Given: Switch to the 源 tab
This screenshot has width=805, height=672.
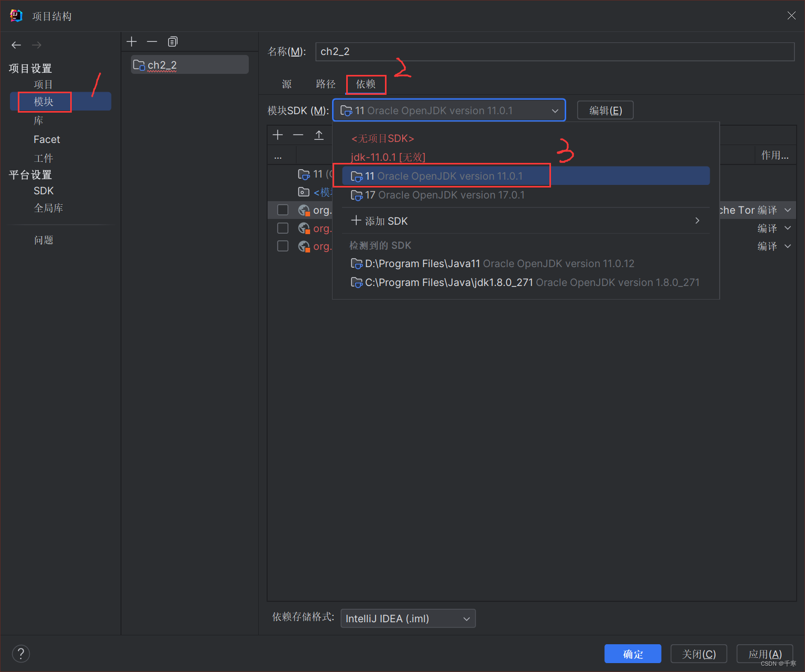Looking at the screenshot, I should 286,84.
